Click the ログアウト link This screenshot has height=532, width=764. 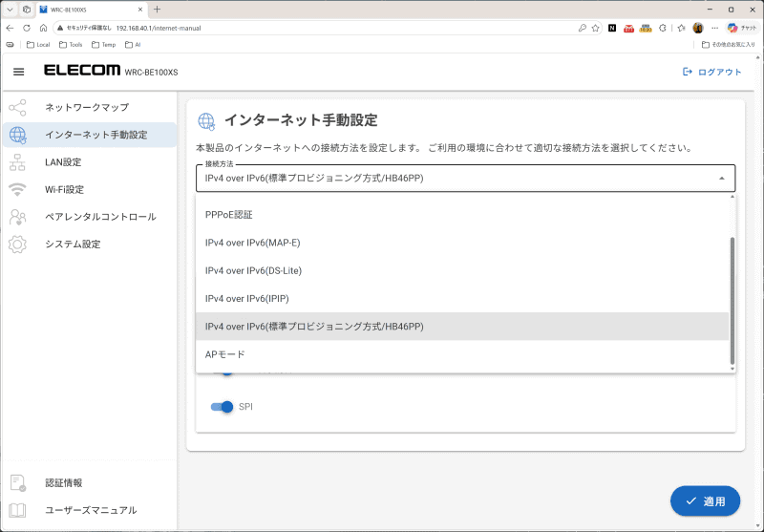720,72
